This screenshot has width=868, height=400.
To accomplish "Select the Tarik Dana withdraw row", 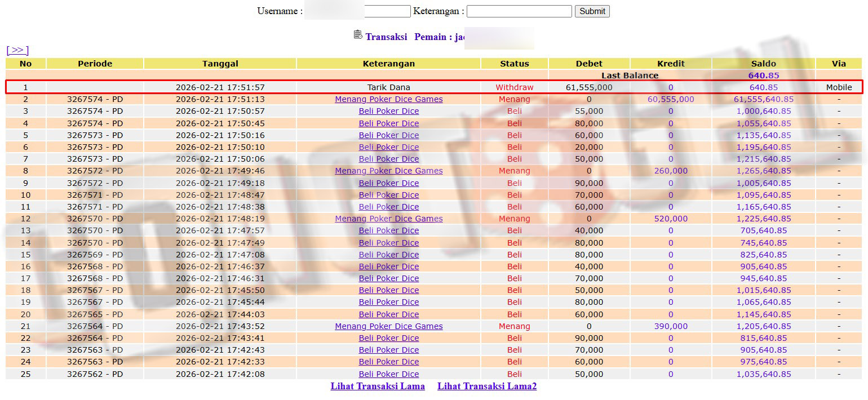I will tap(389, 87).
